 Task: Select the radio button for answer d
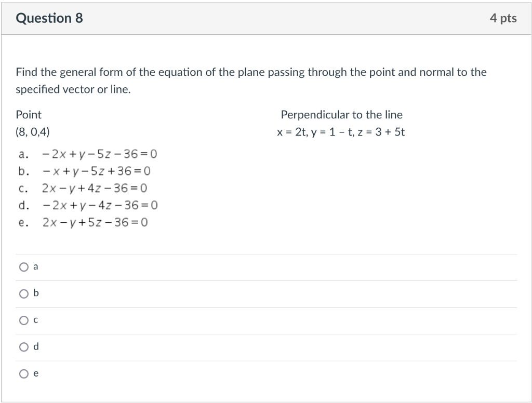point(24,347)
